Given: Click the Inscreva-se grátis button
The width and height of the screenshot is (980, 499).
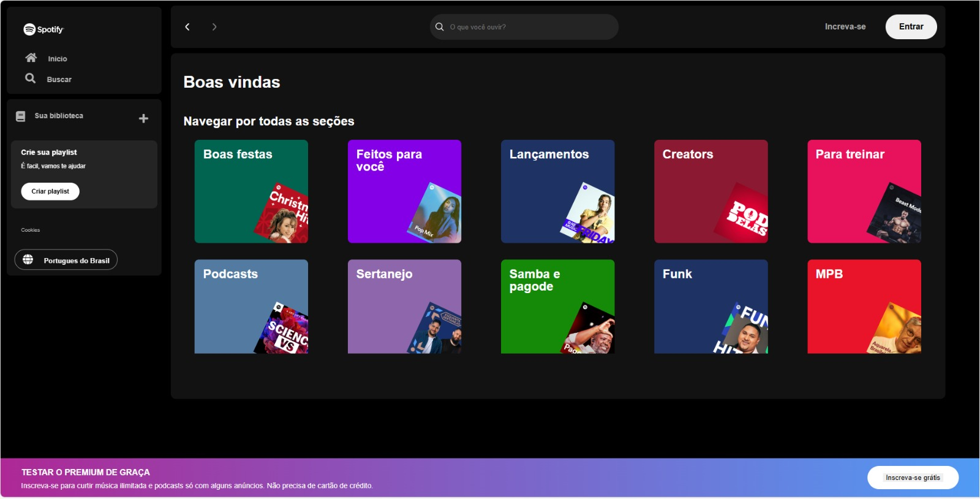Looking at the screenshot, I should pos(913,478).
